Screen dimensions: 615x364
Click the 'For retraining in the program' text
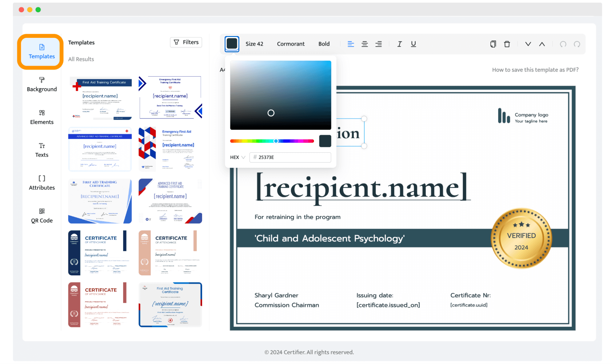pos(298,217)
